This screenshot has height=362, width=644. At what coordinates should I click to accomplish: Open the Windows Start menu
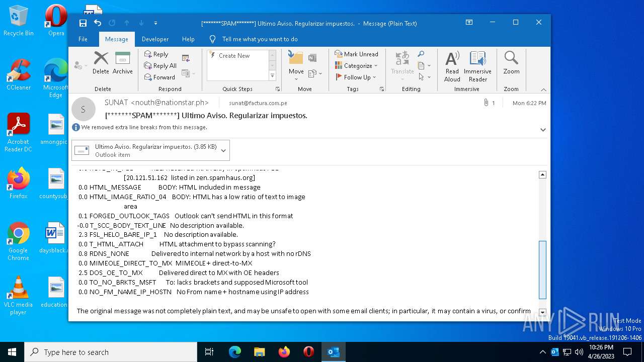click(12, 352)
